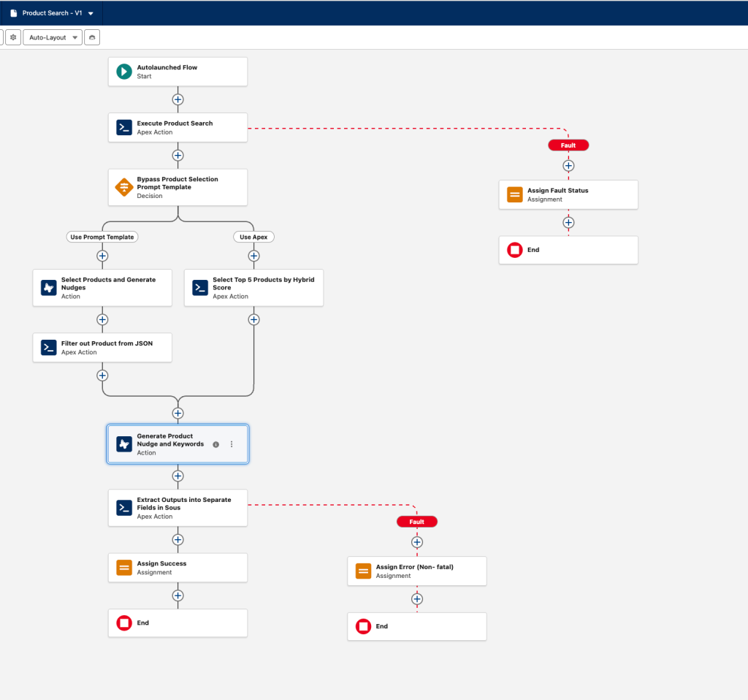Click toolbar button right of Auto-Layout
Image resolution: width=748 pixels, height=700 pixels.
[91, 37]
